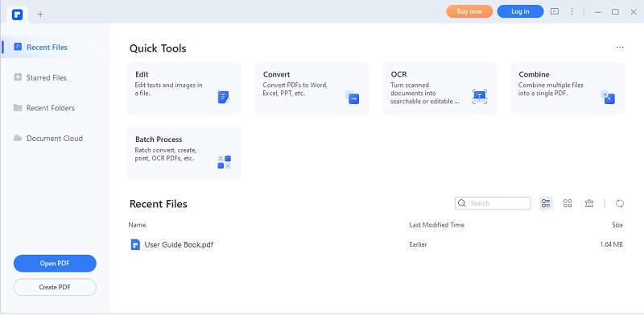Click the Recent Folders folder icon
The width and height of the screenshot is (644, 316).
pos(18,108)
